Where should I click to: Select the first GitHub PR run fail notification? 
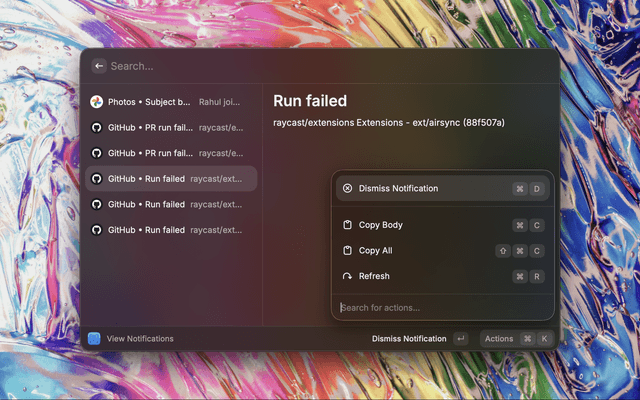pos(170,128)
